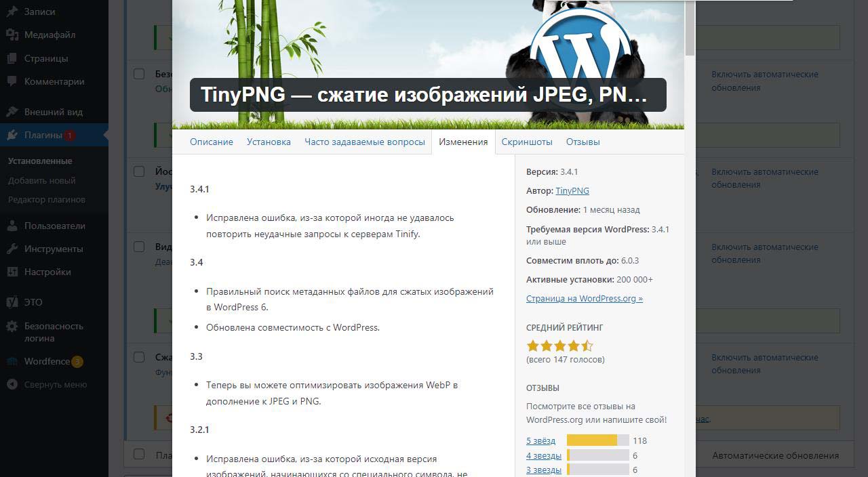The width and height of the screenshot is (868, 477).
Task: Open the Часто задаваемые вопросы tab
Action: coord(364,142)
